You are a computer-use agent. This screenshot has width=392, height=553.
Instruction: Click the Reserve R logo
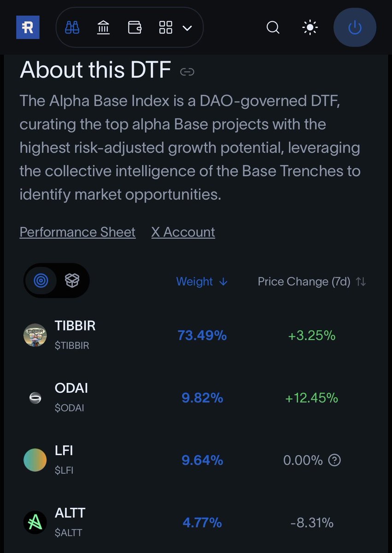click(x=28, y=27)
